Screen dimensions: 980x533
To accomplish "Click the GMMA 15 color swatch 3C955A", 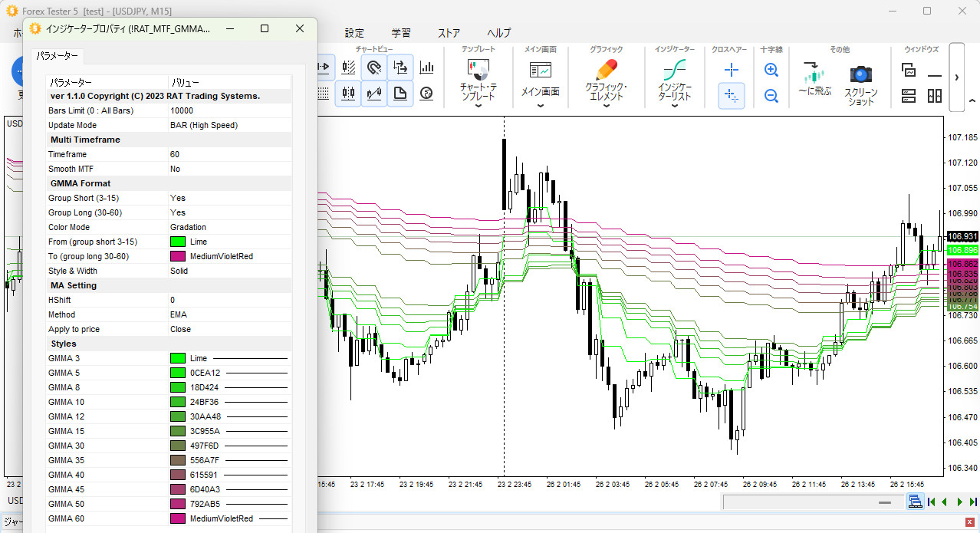I will [x=178, y=431].
